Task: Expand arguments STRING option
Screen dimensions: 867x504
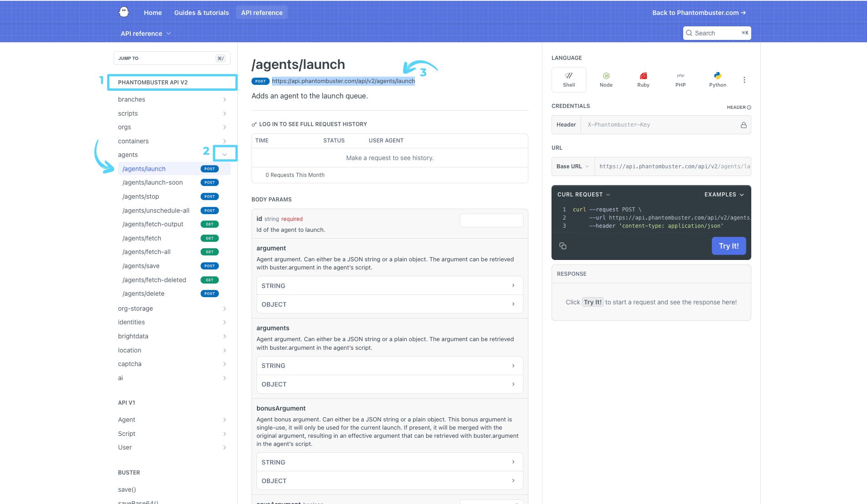Action: point(389,366)
